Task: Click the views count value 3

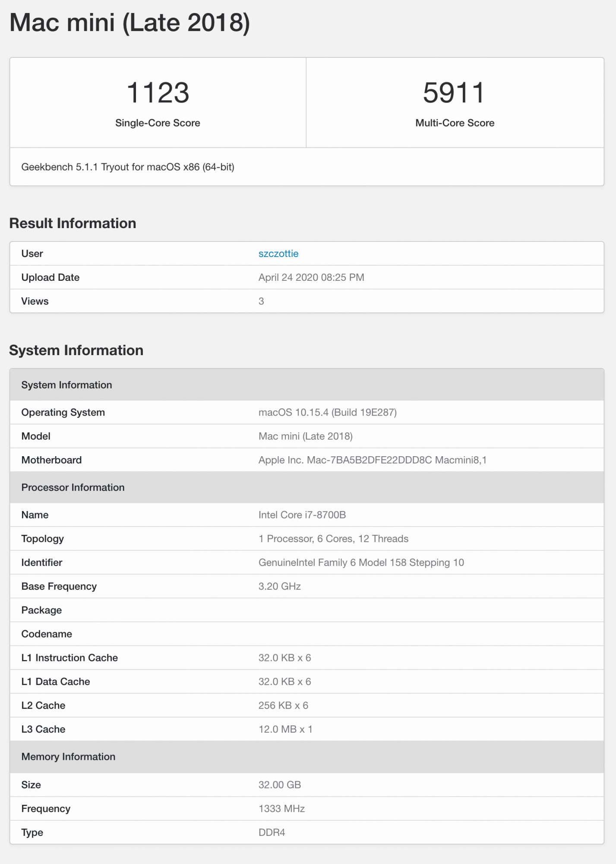Action: (261, 301)
